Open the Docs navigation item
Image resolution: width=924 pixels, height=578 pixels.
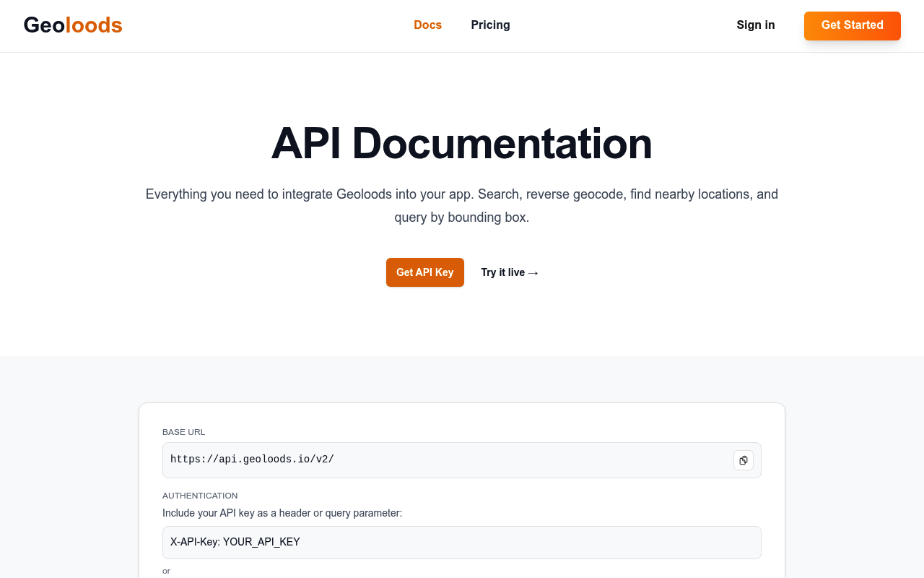click(427, 25)
